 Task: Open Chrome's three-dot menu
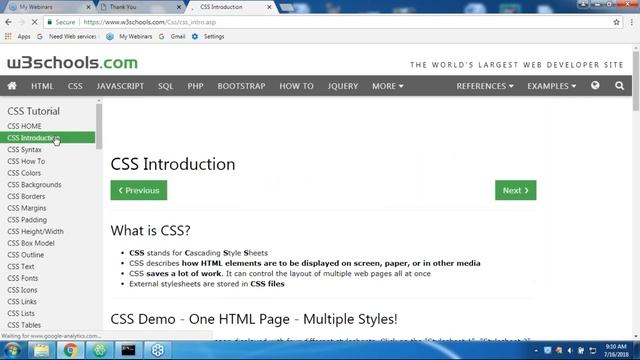[x=631, y=22]
